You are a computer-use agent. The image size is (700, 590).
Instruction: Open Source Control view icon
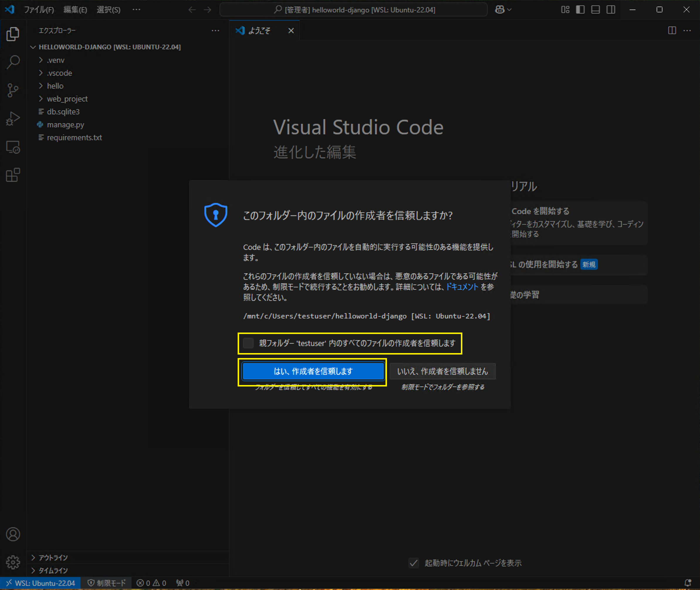coord(13,90)
